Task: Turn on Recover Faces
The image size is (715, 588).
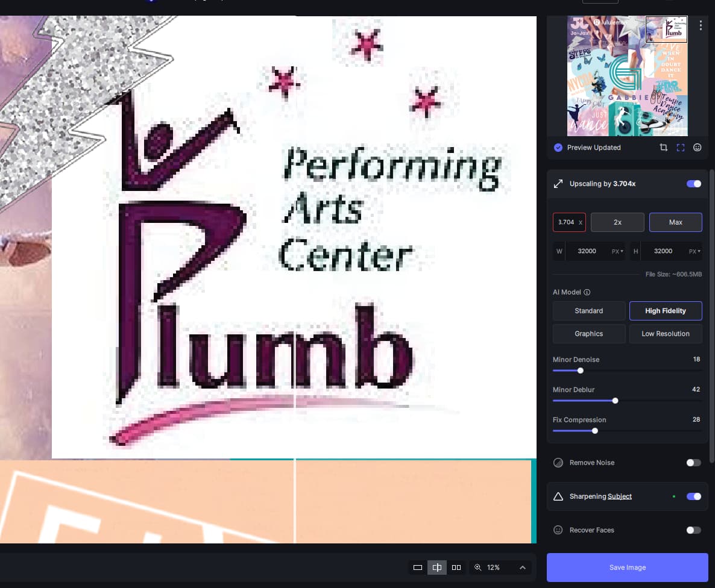Action: coord(694,530)
